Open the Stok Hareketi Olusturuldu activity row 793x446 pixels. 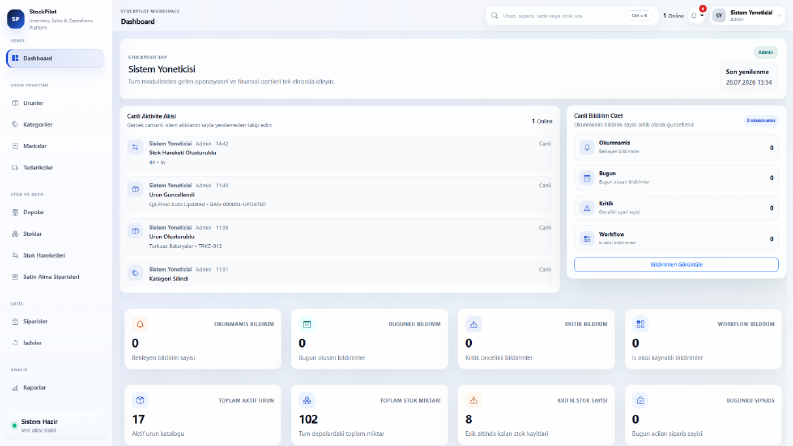339,153
